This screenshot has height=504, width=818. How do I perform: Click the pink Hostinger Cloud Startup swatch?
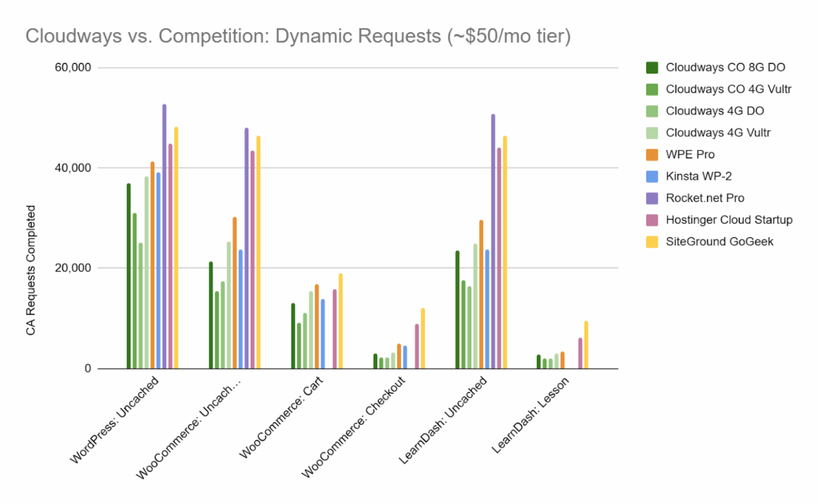(x=651, y=220)
